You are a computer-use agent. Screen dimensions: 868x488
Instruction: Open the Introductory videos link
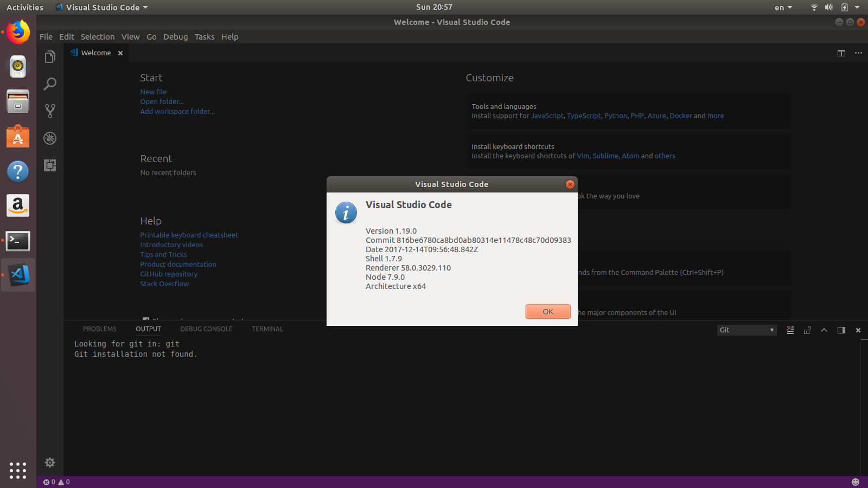pyautogui.click(x=171, y=245)
